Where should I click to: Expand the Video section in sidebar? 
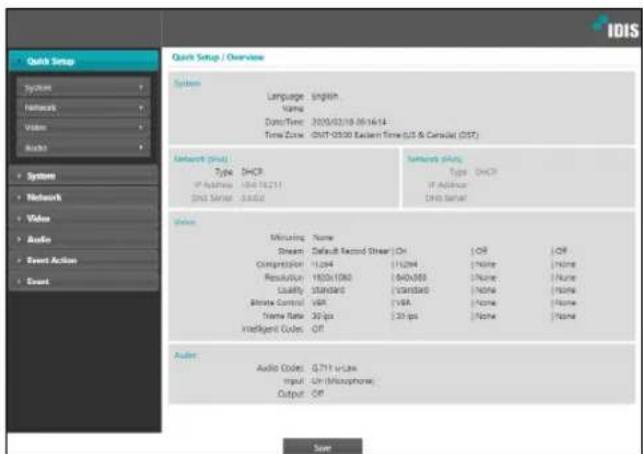(84, 219)
